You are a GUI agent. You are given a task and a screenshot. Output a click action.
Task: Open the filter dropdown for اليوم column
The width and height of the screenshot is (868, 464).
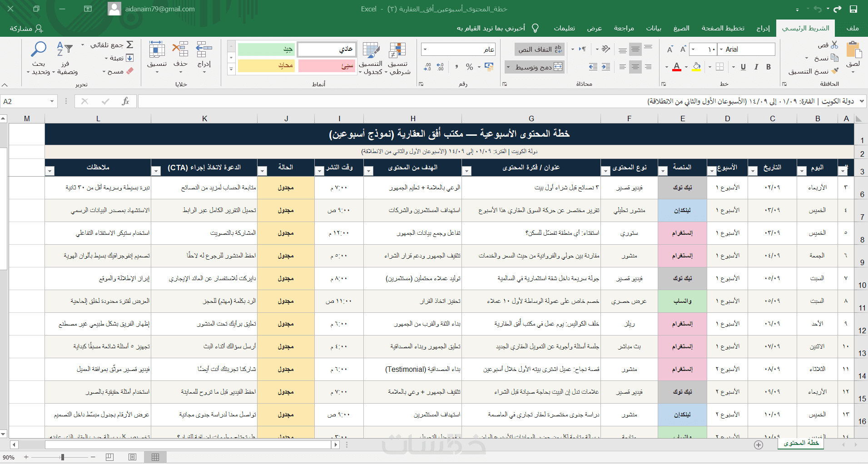(802, 171)
